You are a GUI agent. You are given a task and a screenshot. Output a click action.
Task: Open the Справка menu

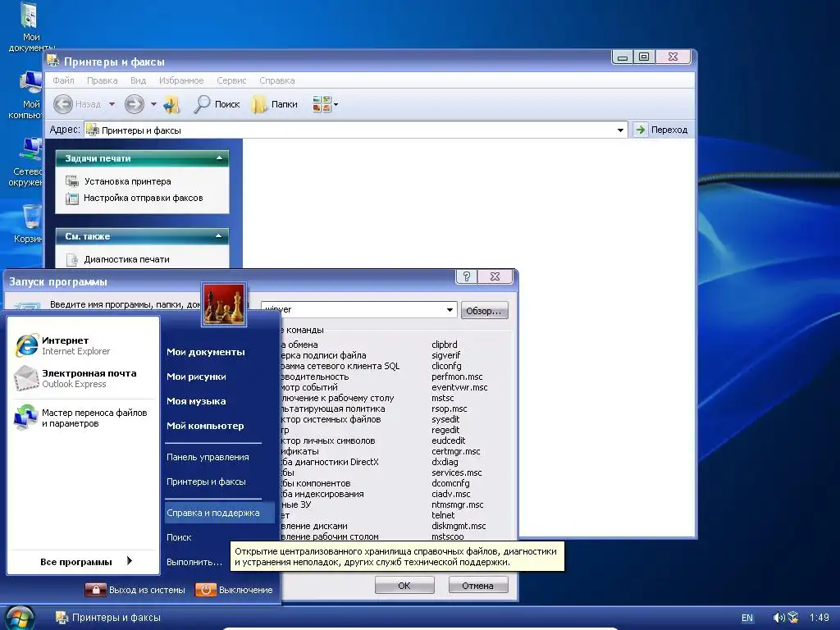tap(277, 80)
